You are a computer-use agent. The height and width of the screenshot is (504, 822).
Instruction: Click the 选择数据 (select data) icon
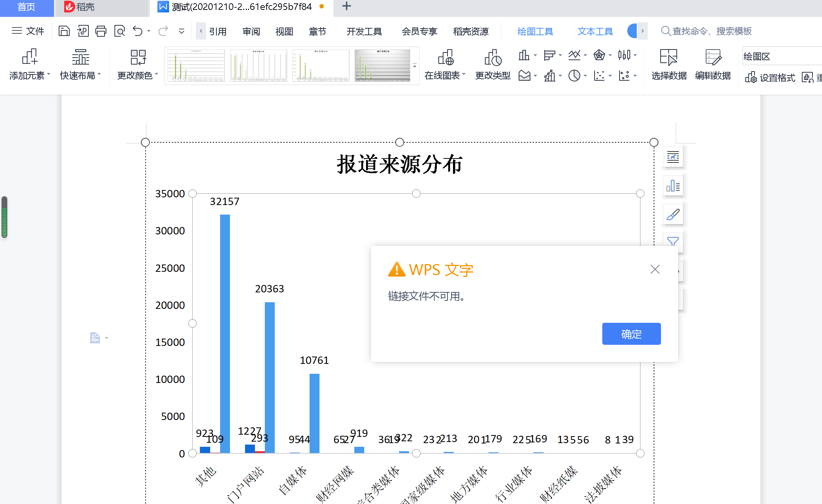pyautogui.click(x=669, y=65)
